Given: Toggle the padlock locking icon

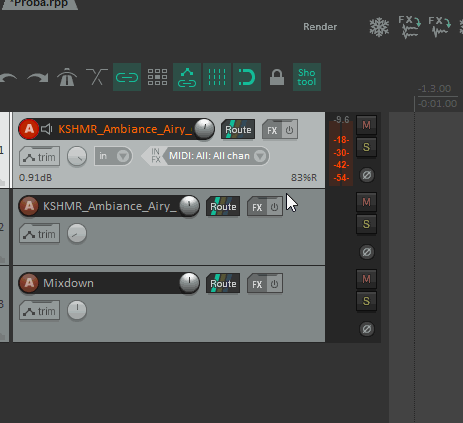Looking at the screenshot, I should (277, 77).
